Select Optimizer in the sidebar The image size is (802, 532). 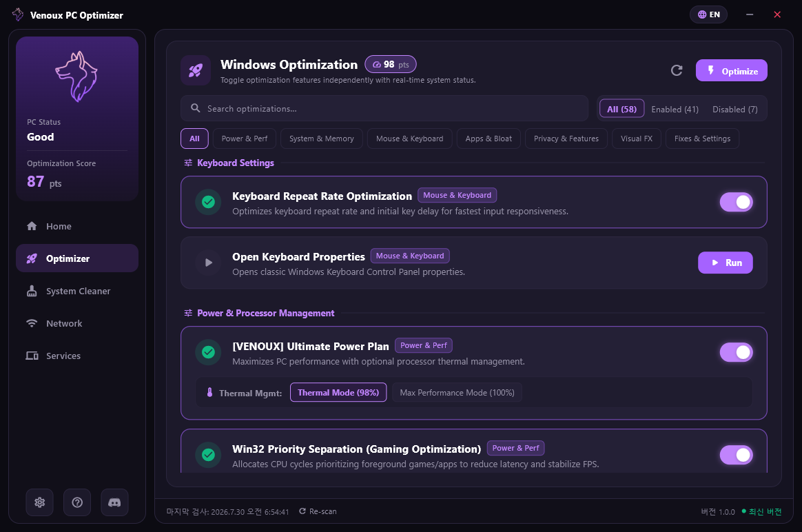pyautogui.click(x=76, y=258)
